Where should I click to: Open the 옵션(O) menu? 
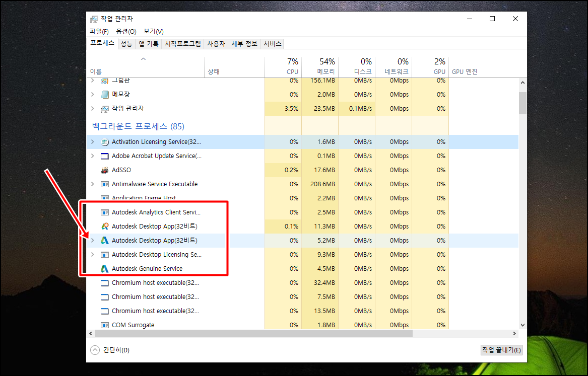tap(126, 31)
